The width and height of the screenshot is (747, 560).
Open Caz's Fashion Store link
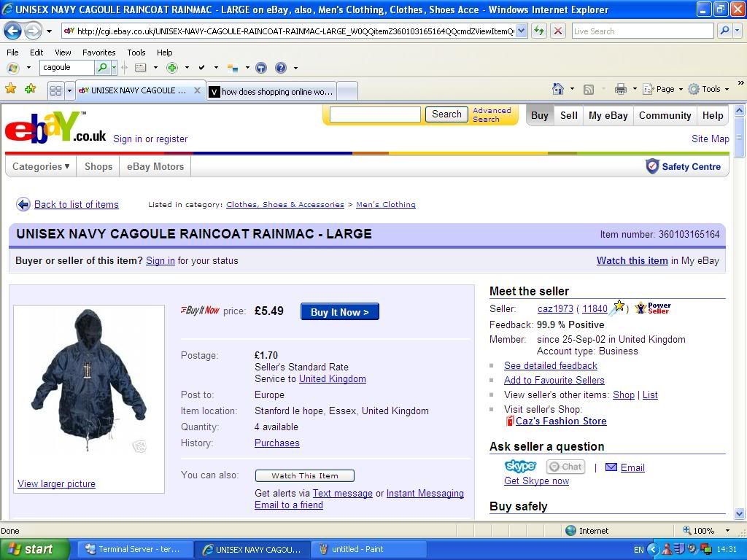(561, 421)
